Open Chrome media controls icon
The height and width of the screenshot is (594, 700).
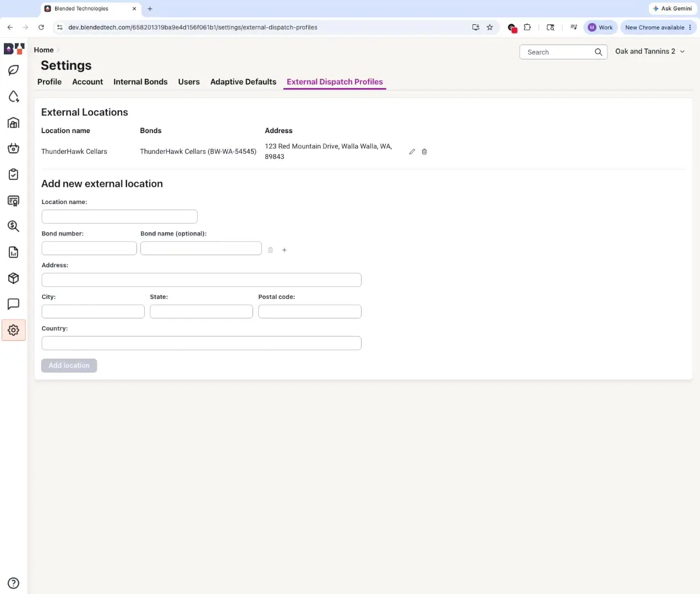(x=573, y=27)
